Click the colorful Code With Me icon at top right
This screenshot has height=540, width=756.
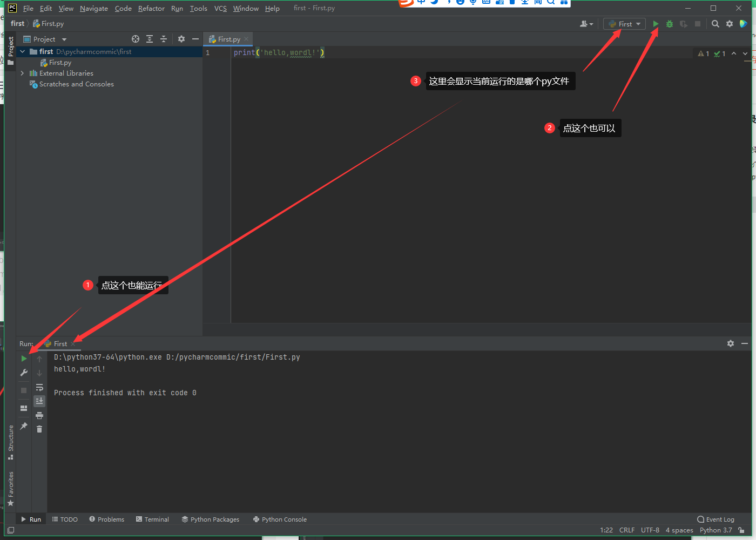(x=744, y=24)
